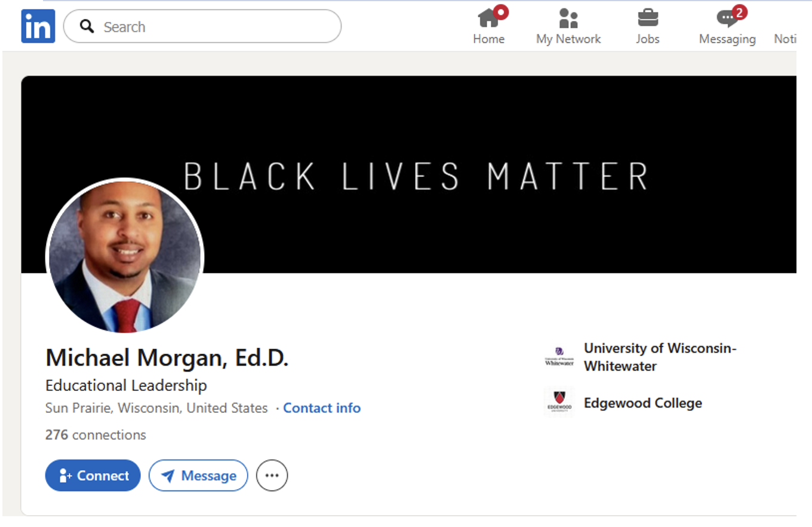This screenshot has width=812, height=527.
Task: Click the LinkedIn logo
Action: tap(38, 26)
